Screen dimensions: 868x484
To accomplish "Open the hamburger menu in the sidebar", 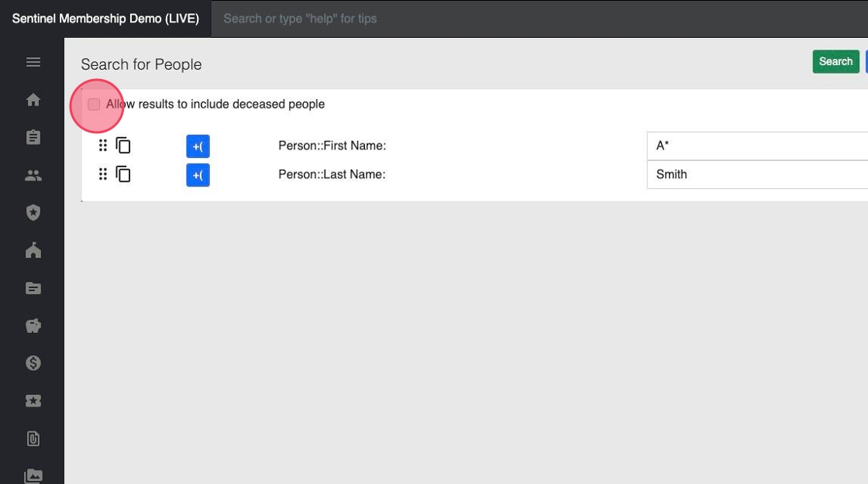I will point(33,62).
